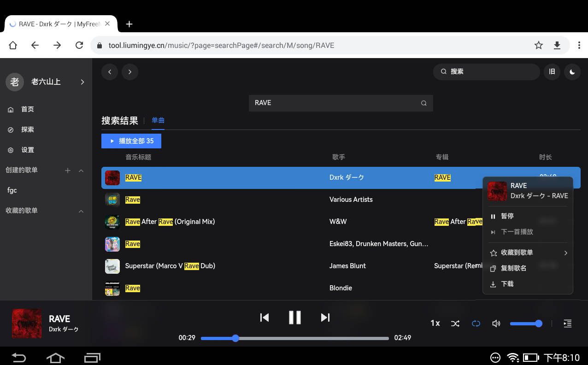Open 探索 in the sidebar

[x=27, y=130]
